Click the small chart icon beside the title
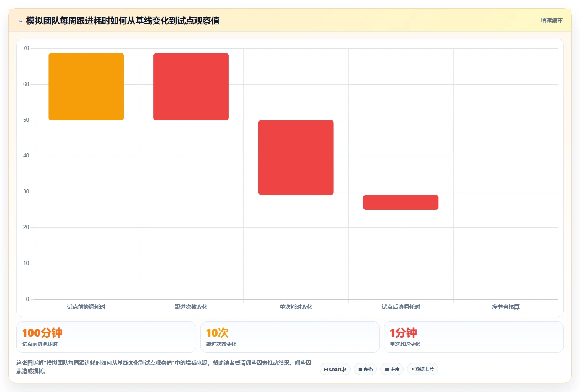 [20, 21]
